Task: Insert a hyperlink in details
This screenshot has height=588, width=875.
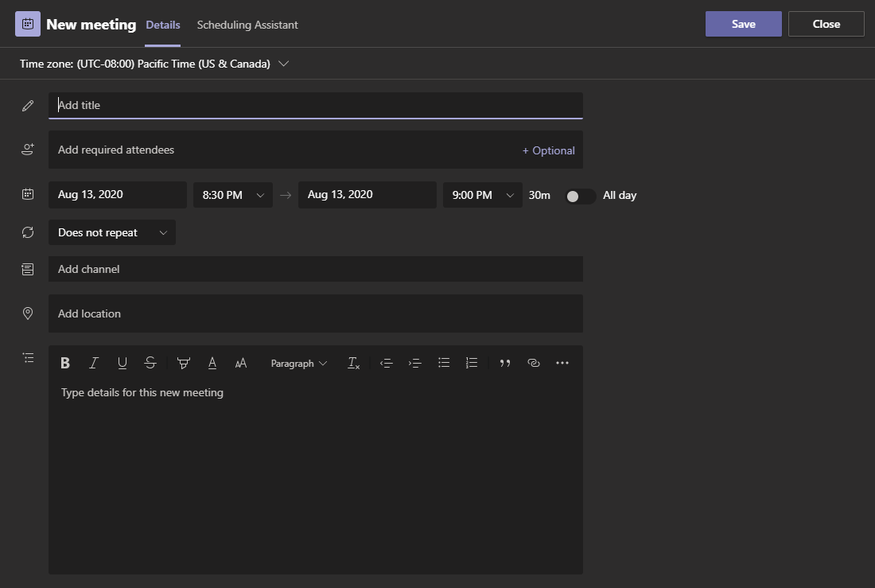Action: click(x=534, y=363)
